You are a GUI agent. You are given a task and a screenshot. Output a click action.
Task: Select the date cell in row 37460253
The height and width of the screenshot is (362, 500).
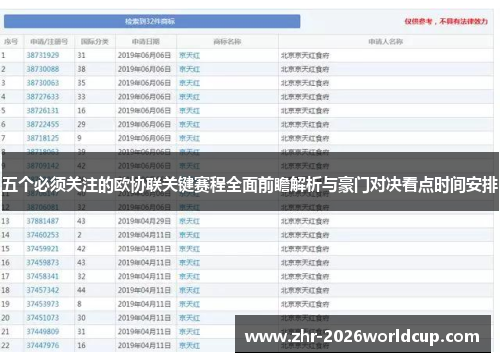[x=144, y=235]
